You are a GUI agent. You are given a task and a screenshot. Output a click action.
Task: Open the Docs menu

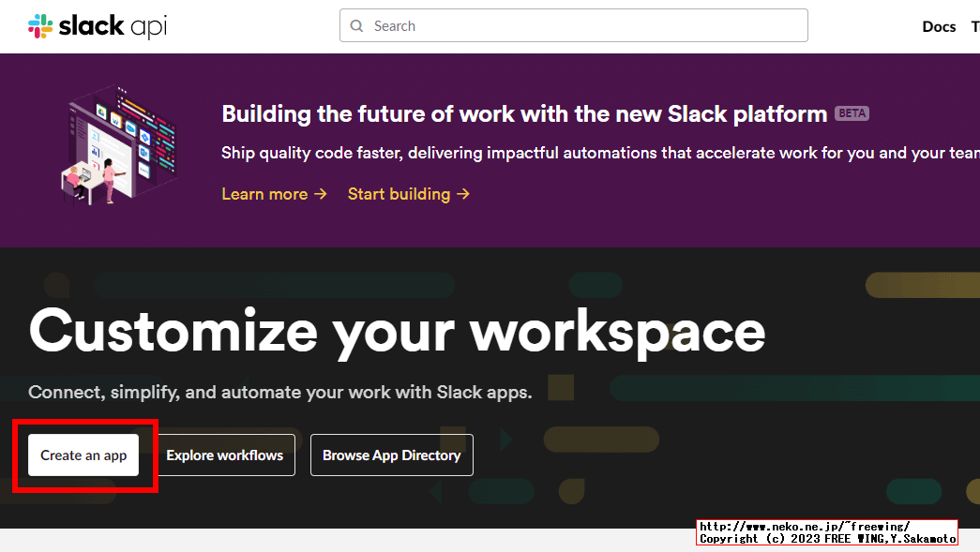(939, 26)
